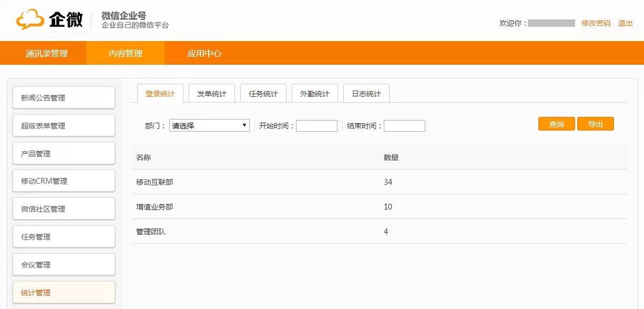Go to 应用中心 in the top navigation
Viewport: 644px width, 309px height.
tap(205, 53)
